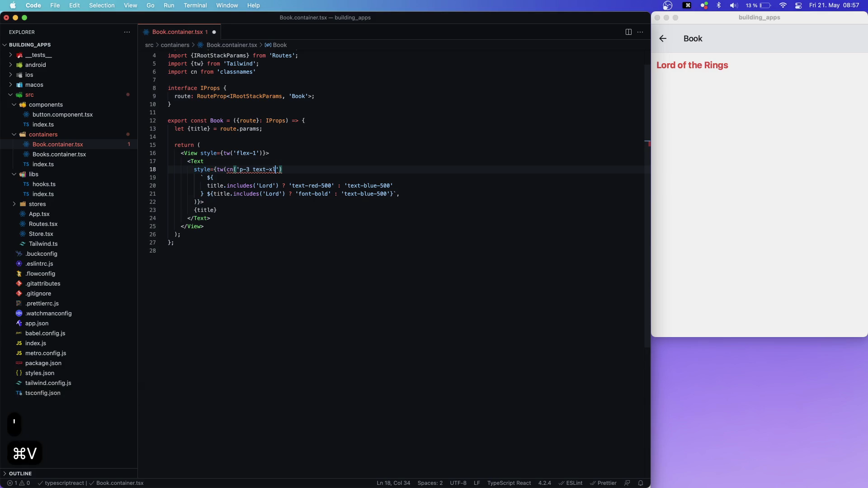
Task: Click the Split Editor Right icon
Action: point(628,32)
